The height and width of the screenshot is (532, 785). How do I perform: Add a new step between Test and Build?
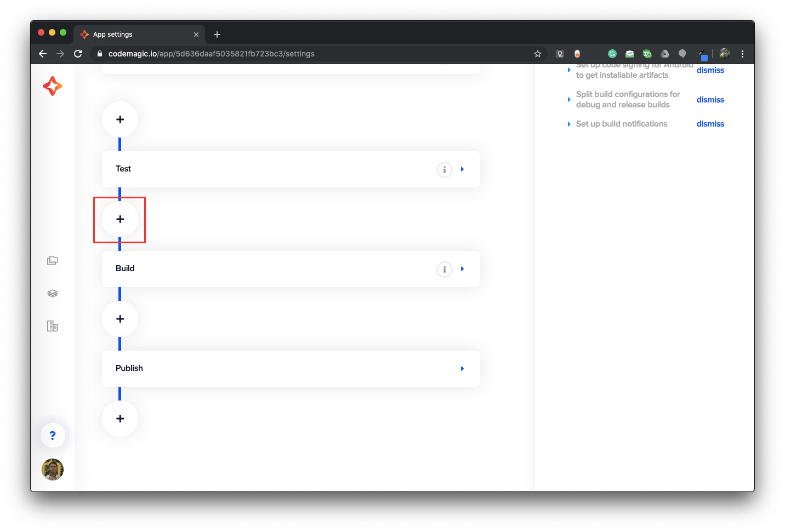click(x=120, y=219)
